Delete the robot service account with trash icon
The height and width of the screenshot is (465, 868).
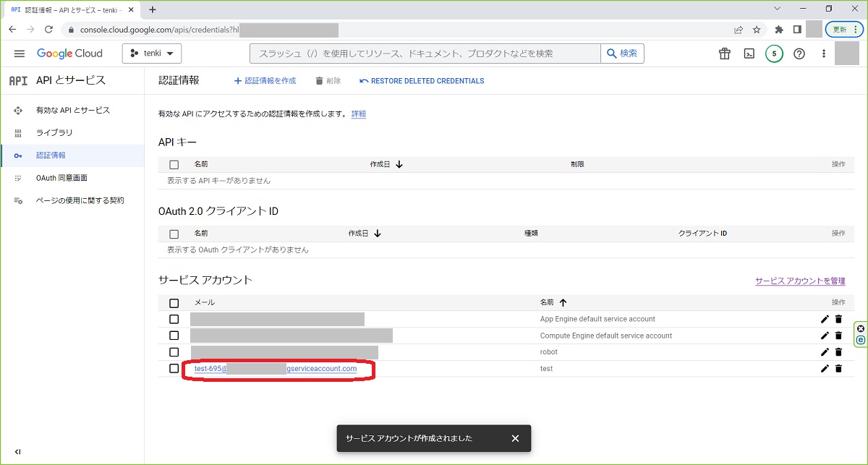838,352
